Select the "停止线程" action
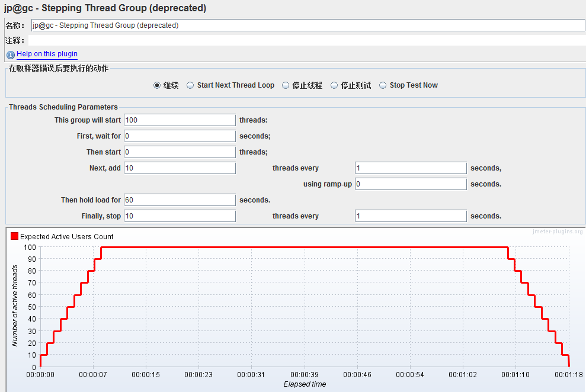Image resolution: width=586 pixels, height=392 pixels. [x=286, y=85]
